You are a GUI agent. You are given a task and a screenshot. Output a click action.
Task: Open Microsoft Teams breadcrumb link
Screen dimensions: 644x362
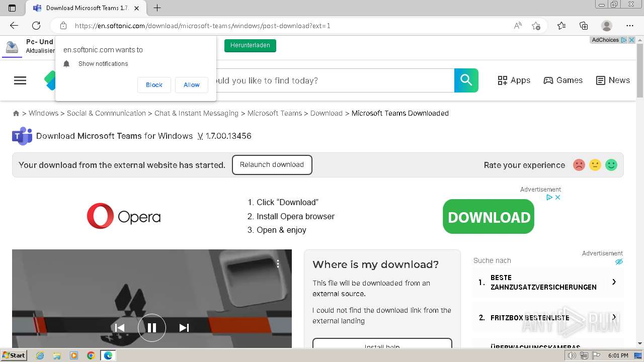[275, 113]
